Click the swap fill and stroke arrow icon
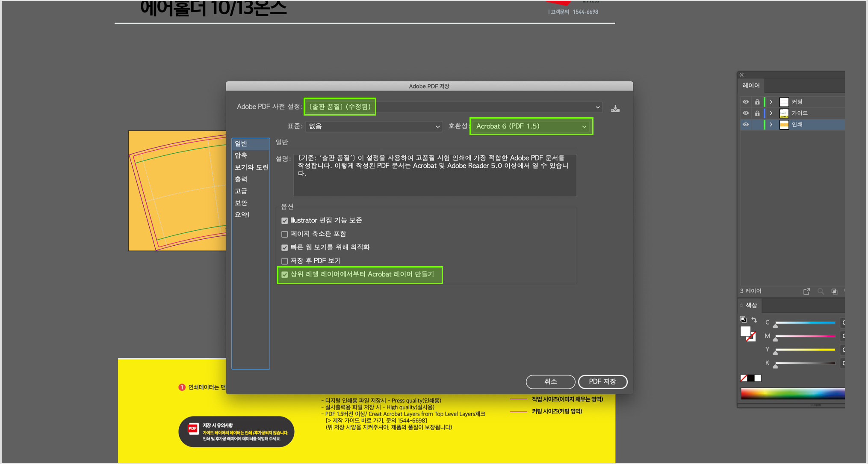The height and width of the screenshot is (464, 868). [x=754, y=320]
